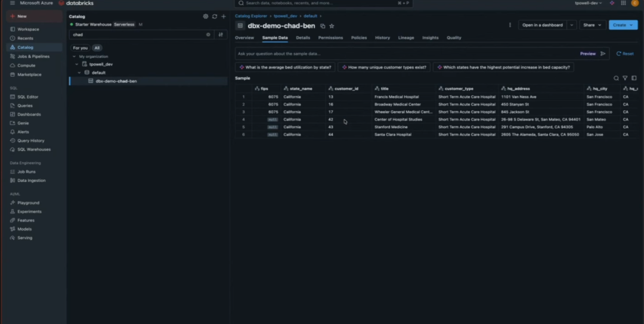Viewport: 644px width, 324px height.
Task: Focus the top search data, notebooks field
Action: (x=323, y=3)
